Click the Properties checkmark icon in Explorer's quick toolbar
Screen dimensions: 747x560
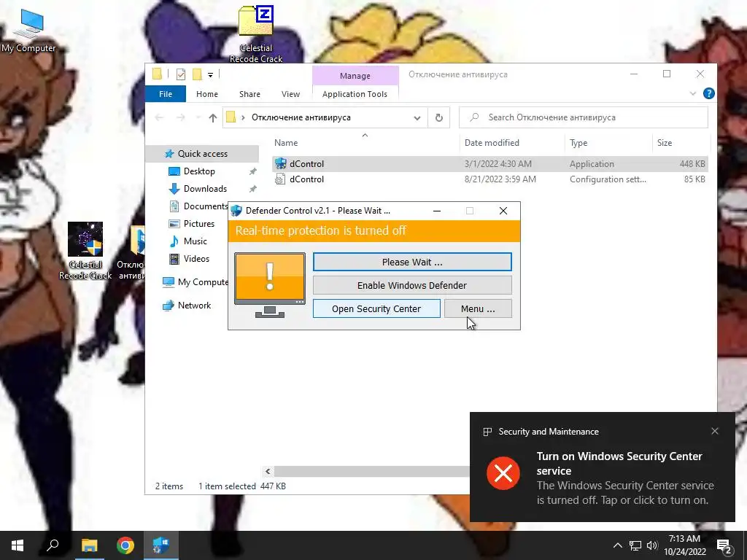[181, 74]
